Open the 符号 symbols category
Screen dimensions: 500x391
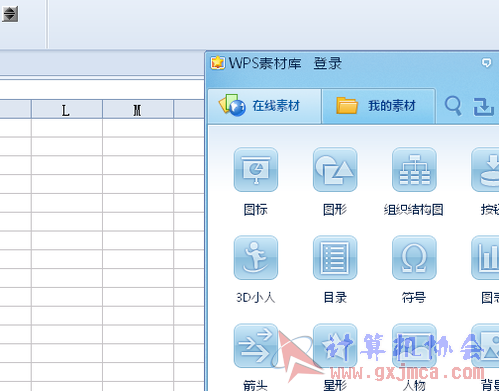coord(414,258)
